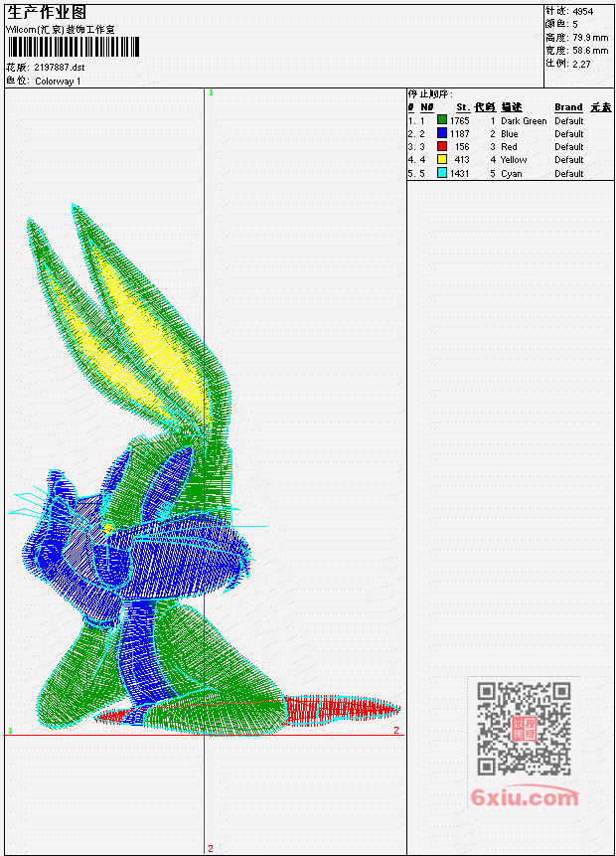Click Default brand in the Cyan row
Image resolution: width=616 pixels, height=856 pixels.
click(569, 174)
